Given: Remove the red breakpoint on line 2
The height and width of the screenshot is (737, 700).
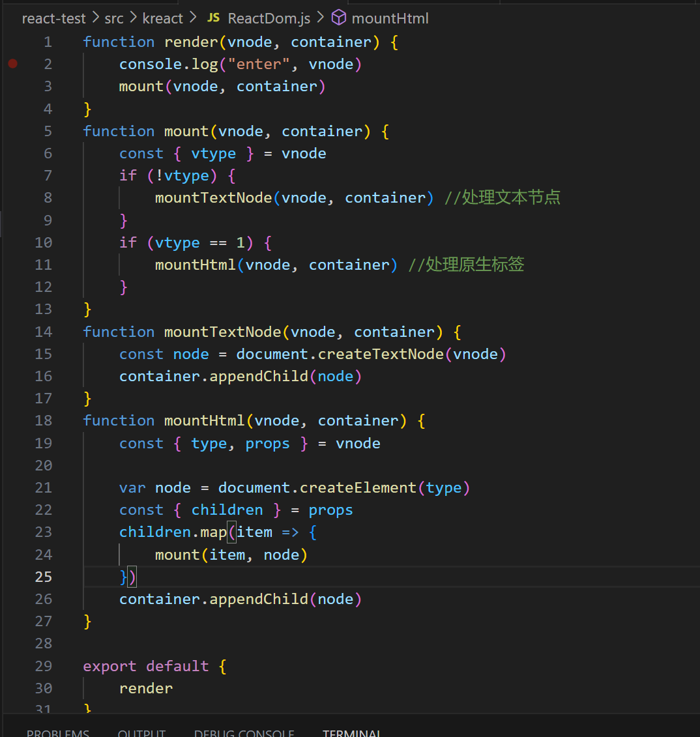Looking at the screenshot, I should [12, 63].
